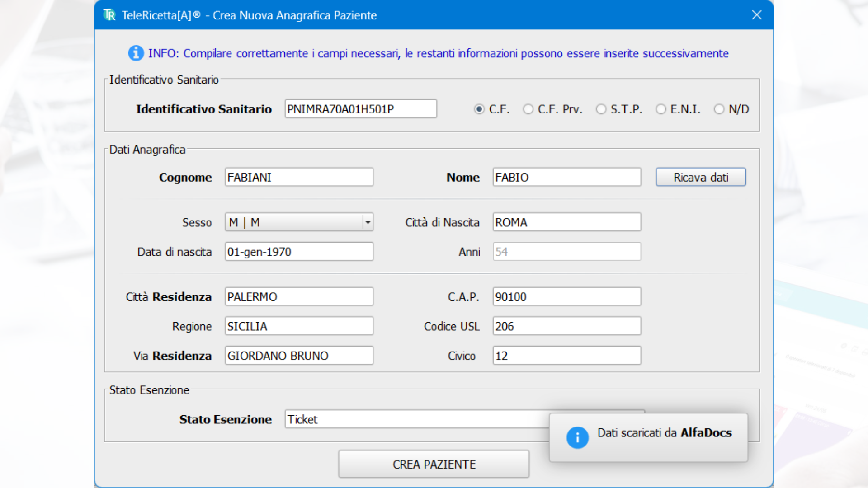
Task: Click the Codice USL field
Action: [x=567, y=326]
